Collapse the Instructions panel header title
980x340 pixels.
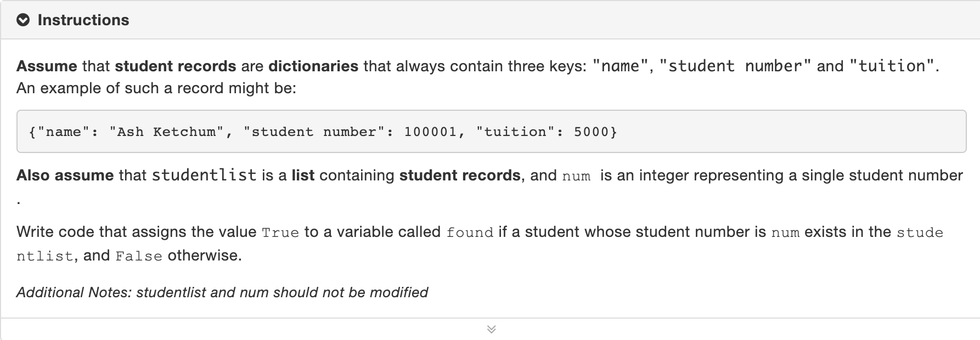point(83,20)
